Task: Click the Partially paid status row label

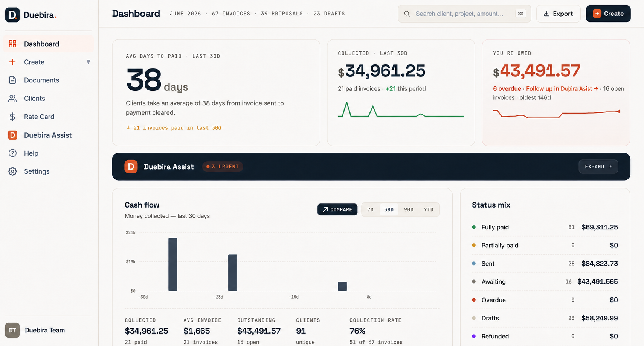Action: click(500, 245)
